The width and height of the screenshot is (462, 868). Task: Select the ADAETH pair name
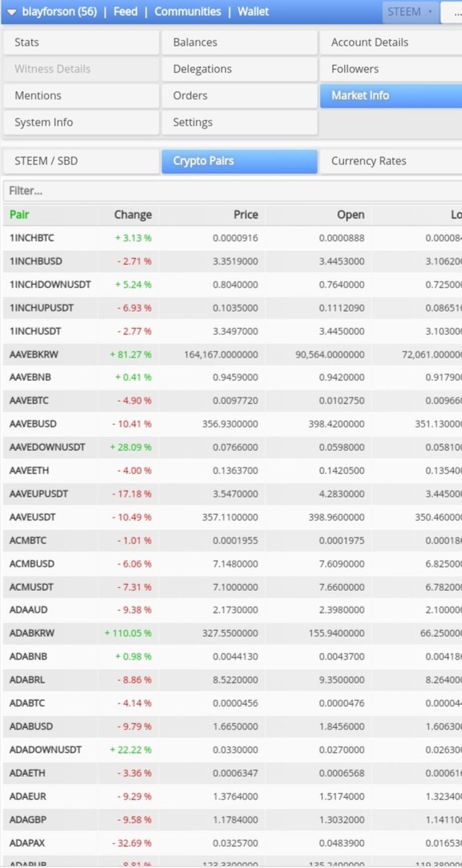click(27, 773)
